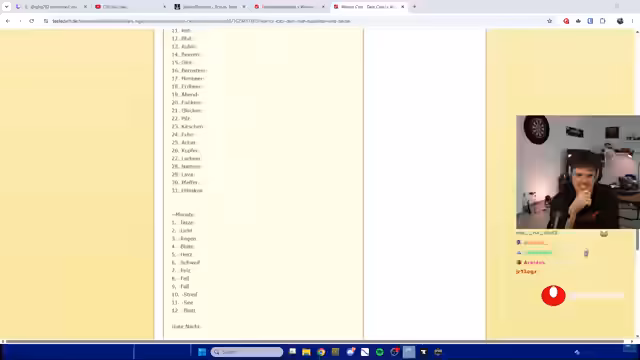This screenshot has height=360, width=640.
Task: Open a new browser tab
Action: coord(414,7)
